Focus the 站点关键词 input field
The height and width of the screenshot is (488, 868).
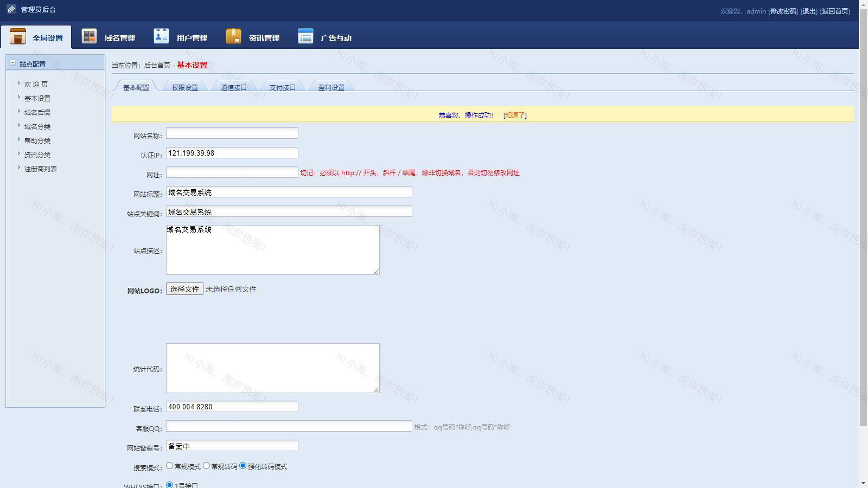[x=289, y=211]
